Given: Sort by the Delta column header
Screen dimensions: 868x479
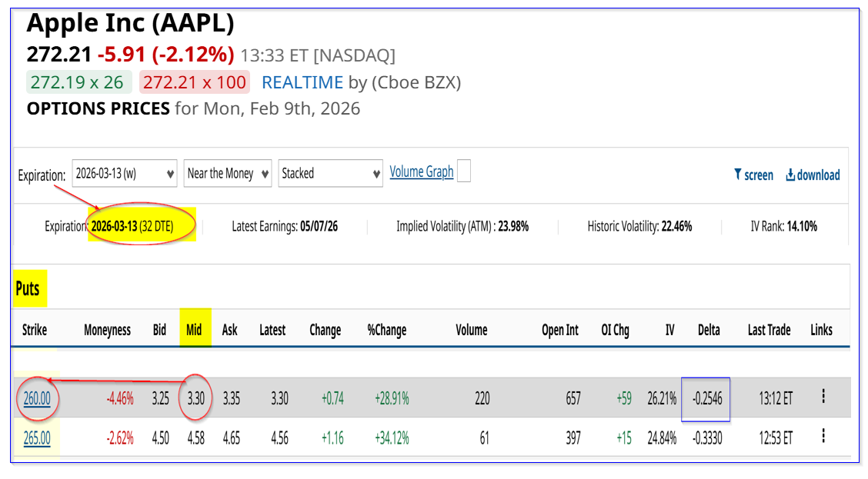Looking at the screenshot, I should tap(708, 330).
